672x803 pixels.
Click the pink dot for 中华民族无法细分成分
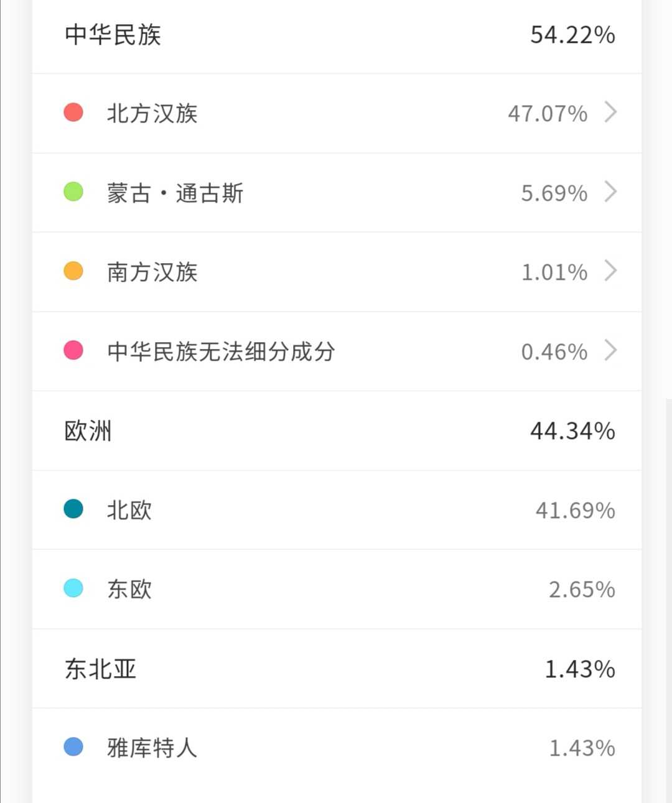pyautogui.click(x=73, y=350)
